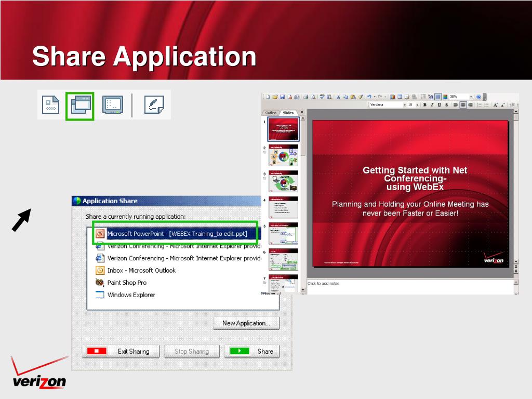
Task: Click thumbnail pane scroll down arrow
Action: click(303, 290)
